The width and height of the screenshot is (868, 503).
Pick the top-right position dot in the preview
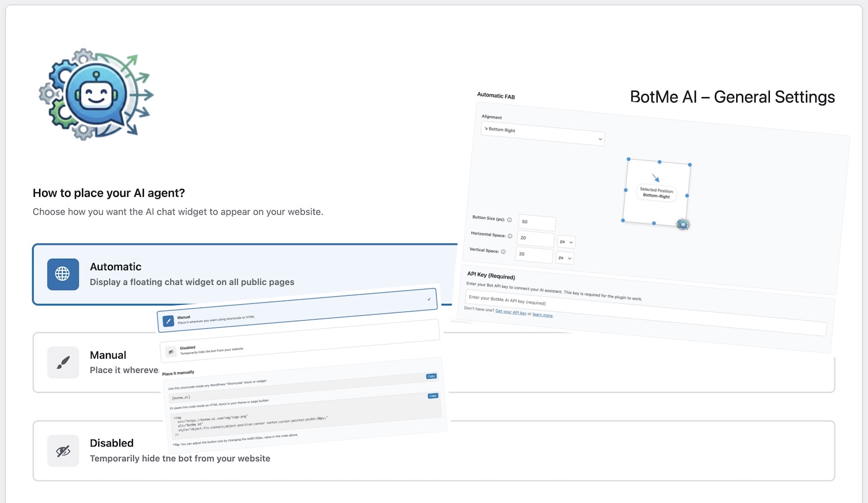click(690, 164)
